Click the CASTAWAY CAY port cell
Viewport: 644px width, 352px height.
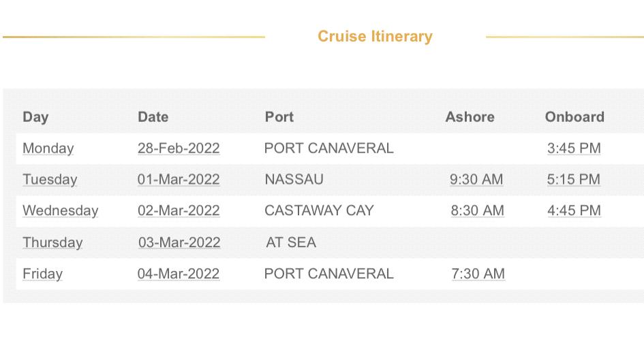tap(319, 210)
